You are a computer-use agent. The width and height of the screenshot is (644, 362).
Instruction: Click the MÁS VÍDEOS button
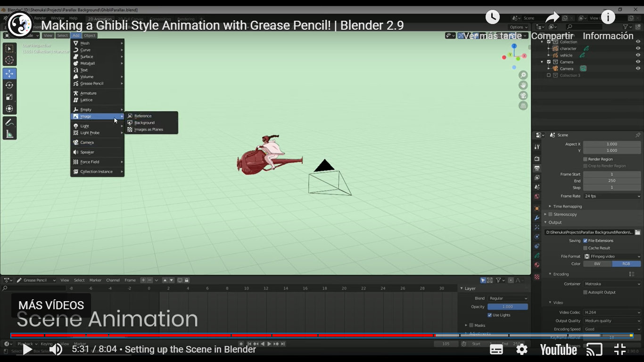pyautogui.click(x=51, y=305)
